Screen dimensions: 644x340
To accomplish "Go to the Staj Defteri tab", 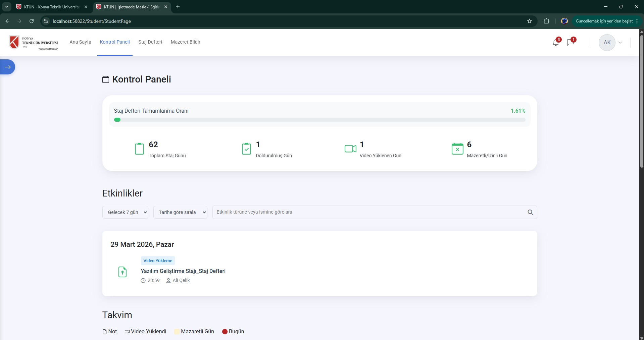I will click(150, 42).
